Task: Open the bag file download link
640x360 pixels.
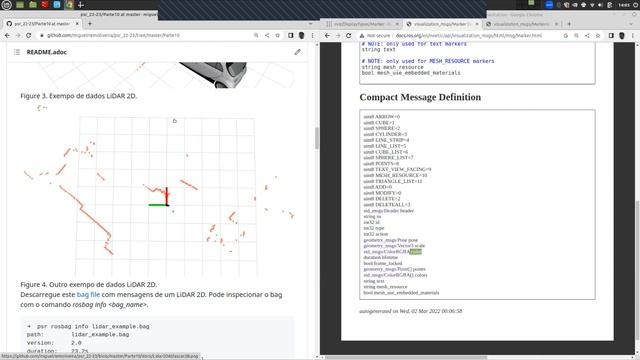Action: pos(88,295)
